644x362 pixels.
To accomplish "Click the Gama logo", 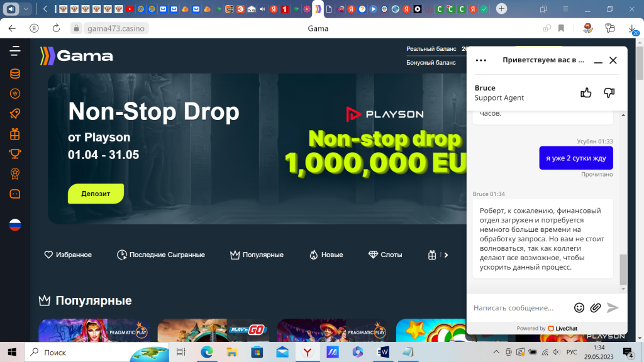I will [76, 56].
